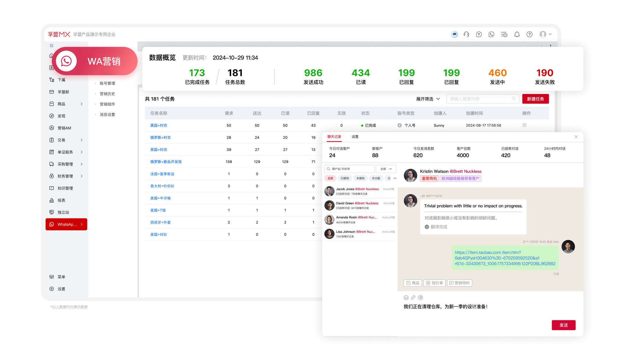Open the AI assistant in the top toolbar
Viewport: 628px width, 364px height.
(454, 34)
